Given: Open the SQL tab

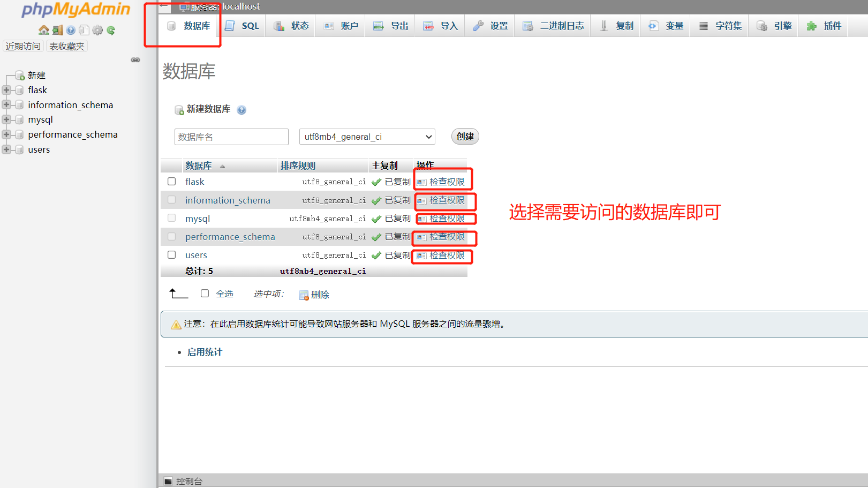Looking at the screenshot, I should [241, 26].
